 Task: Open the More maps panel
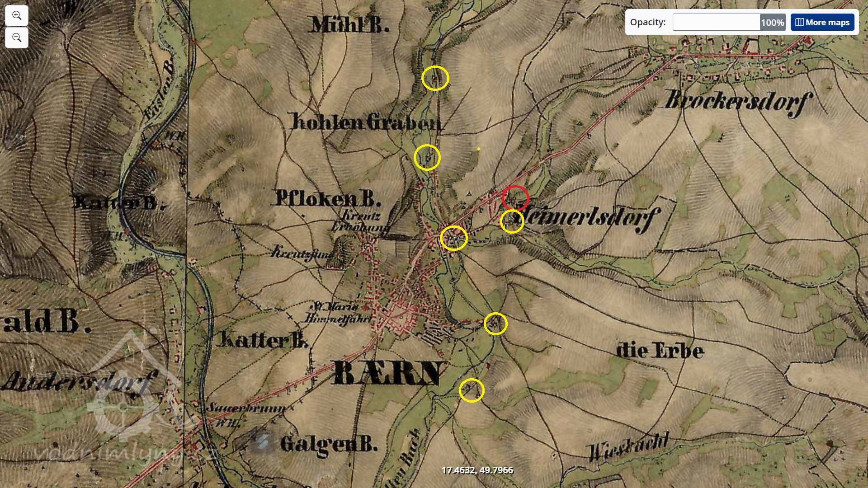[822, 22]
